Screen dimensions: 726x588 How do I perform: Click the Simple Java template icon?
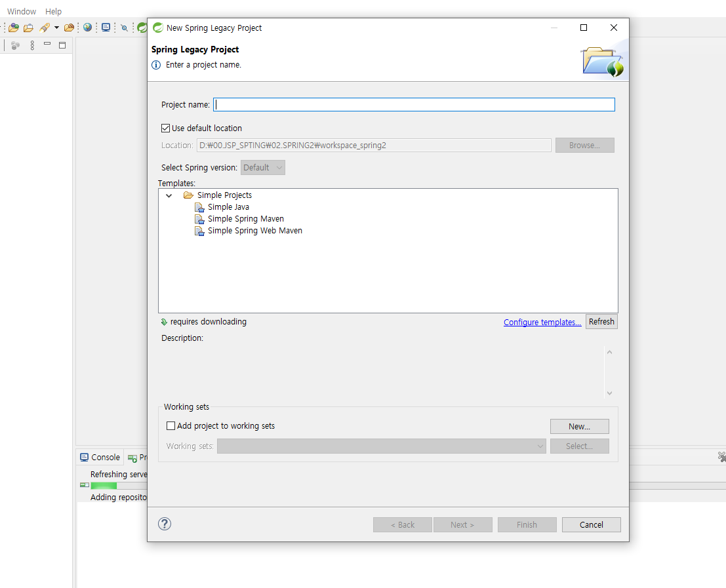pos(199,207)
